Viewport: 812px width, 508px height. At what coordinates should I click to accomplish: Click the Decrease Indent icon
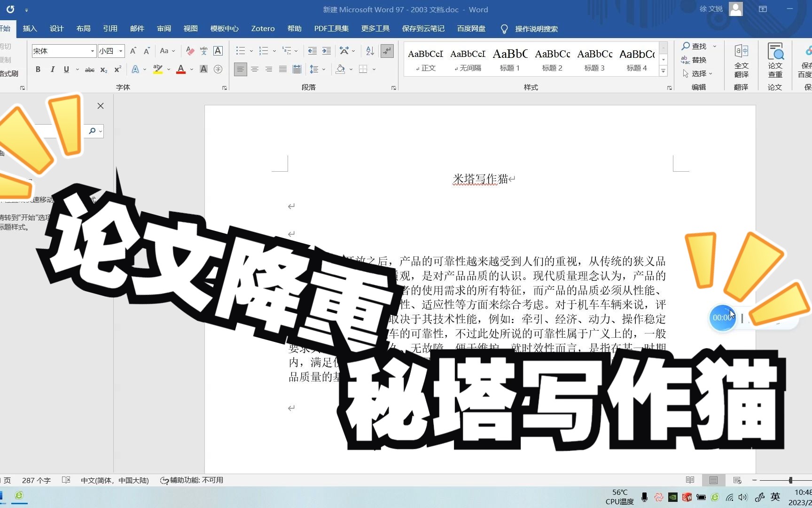point(312,51)
